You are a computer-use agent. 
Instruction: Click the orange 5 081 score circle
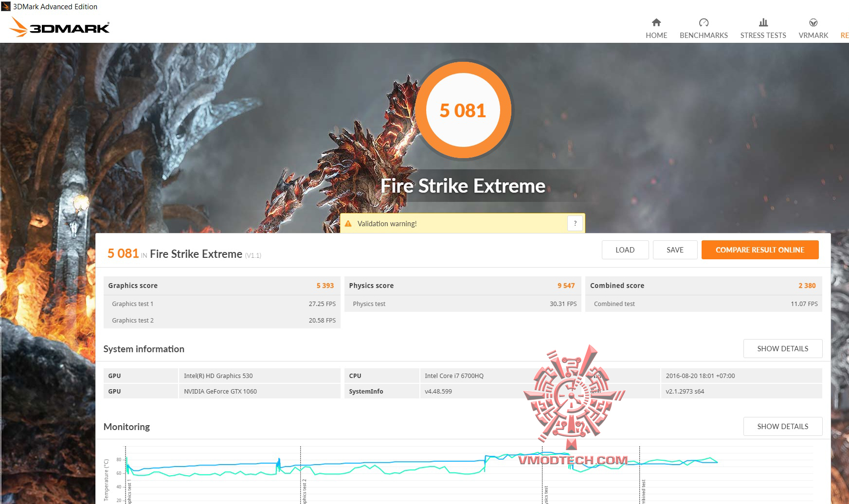[x=463, y=109]
